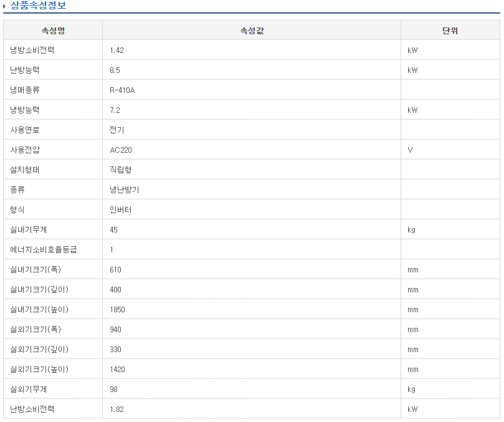Image resolution: width=504 pixels, height=422 pixels.
Task: Select the 난방소비전력 value 1.82
Action: click(x=116, y=409)
